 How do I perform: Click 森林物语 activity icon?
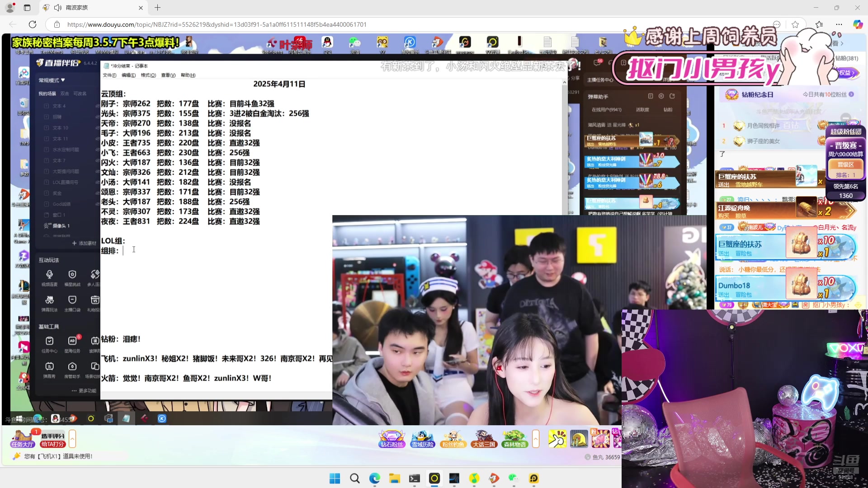click(514, 438)
